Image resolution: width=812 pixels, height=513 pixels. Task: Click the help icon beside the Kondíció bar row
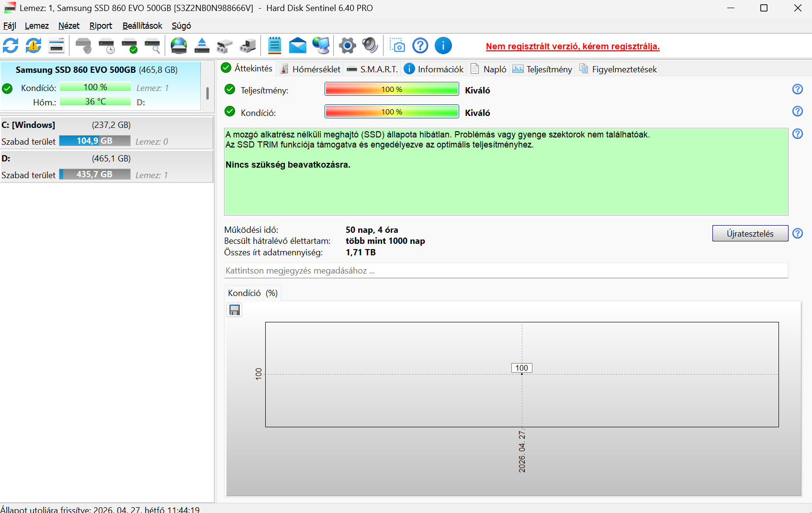point(798,111)
